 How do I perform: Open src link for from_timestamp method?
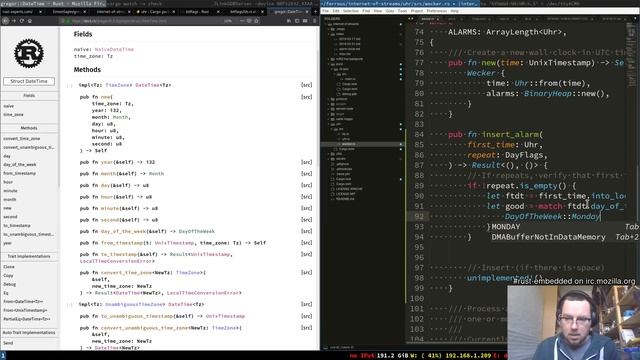click(x=307, y=243)
